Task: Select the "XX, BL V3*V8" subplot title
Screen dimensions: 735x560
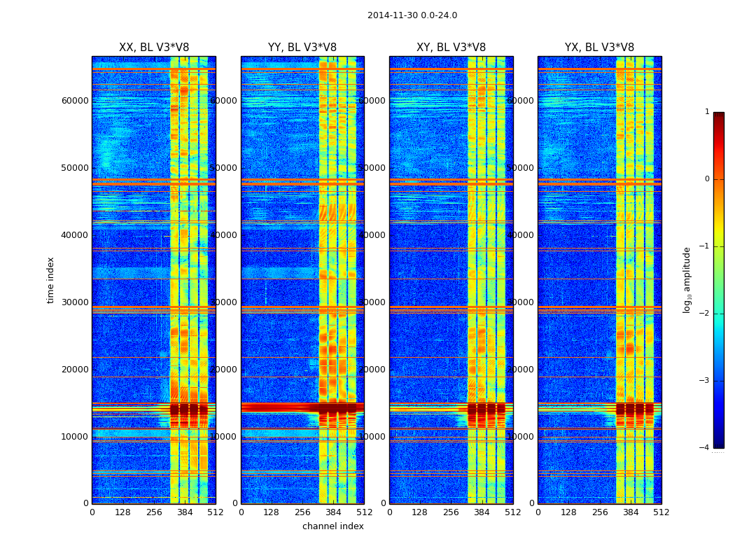Action: pyautogui.click(x=153, y=48)
